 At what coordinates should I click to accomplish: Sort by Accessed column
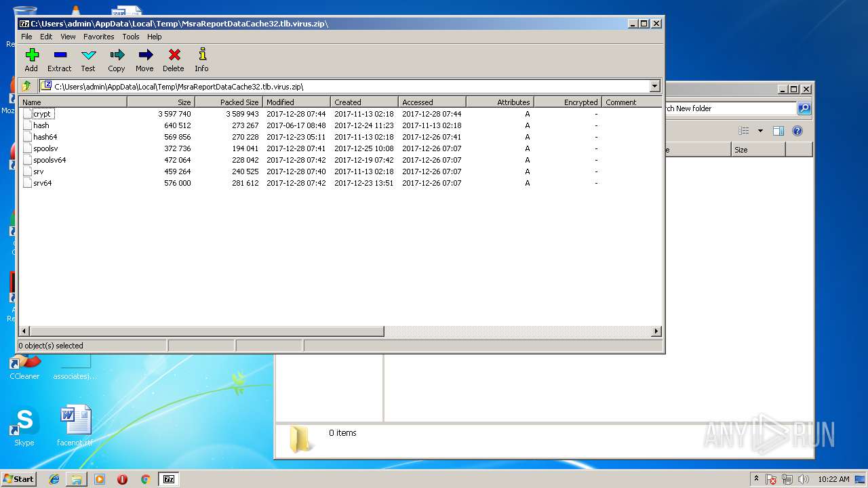(x=433, y=102)
